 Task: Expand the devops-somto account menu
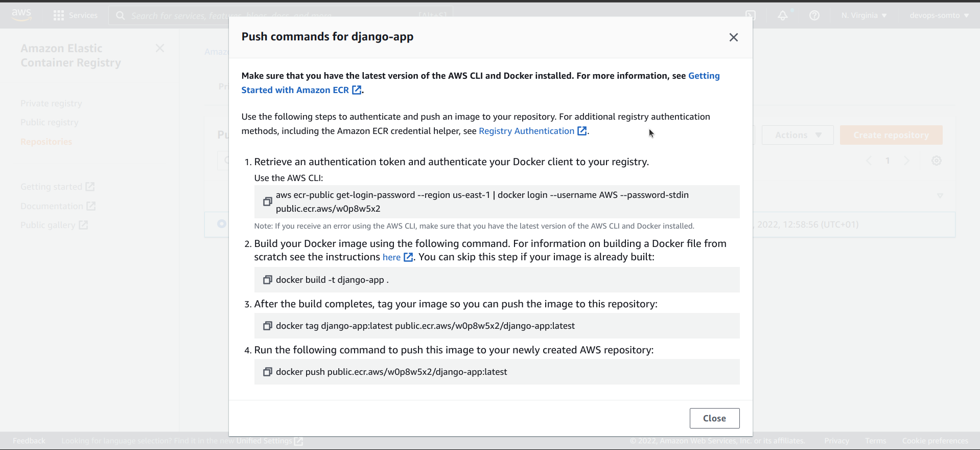pos(939,15)
